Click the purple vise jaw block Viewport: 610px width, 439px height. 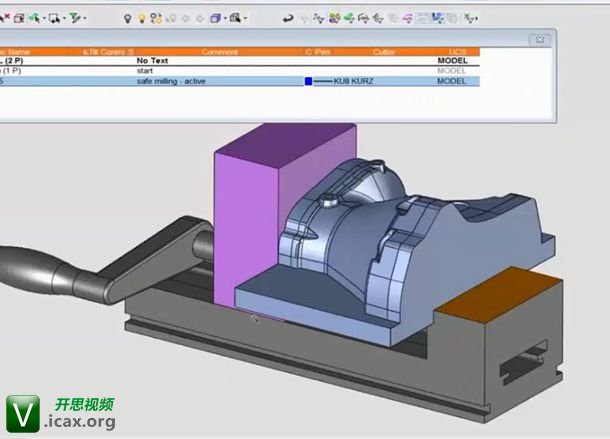point(245,220)
